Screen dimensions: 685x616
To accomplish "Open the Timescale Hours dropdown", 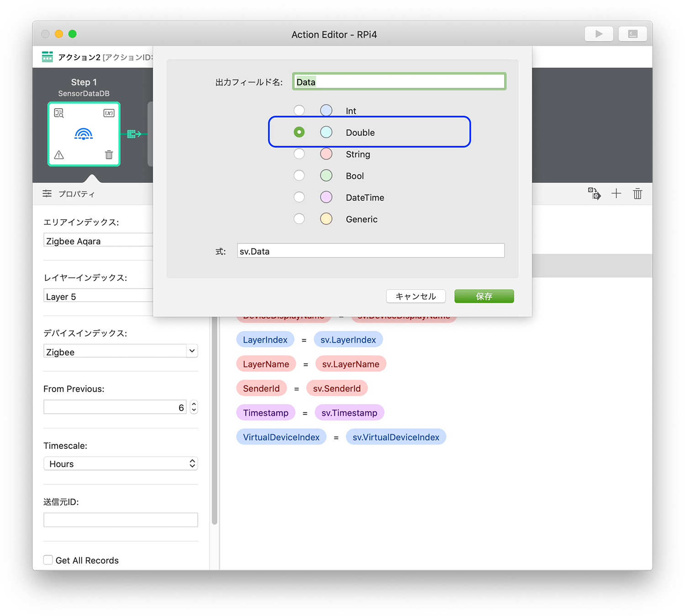I will pos(121,463).
